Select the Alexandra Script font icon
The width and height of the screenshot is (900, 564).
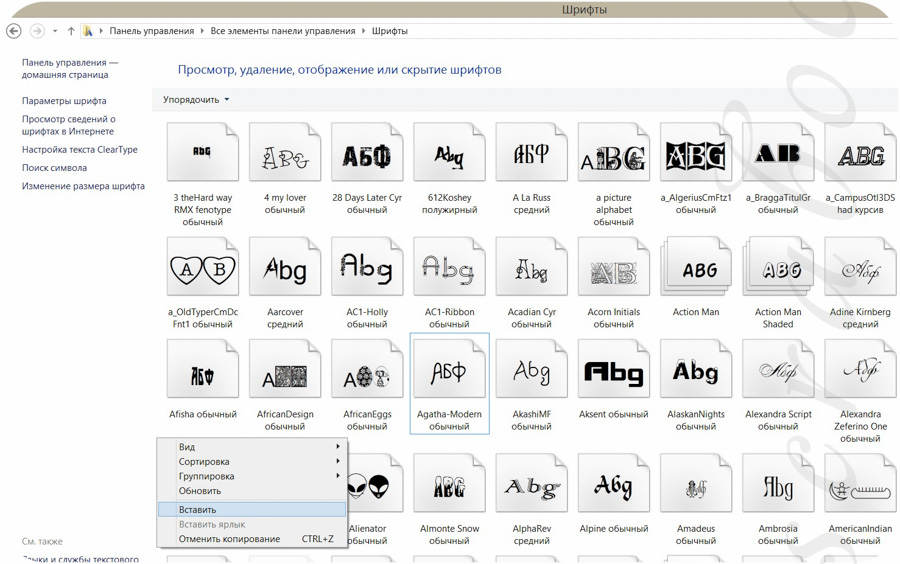pos(778,369)
